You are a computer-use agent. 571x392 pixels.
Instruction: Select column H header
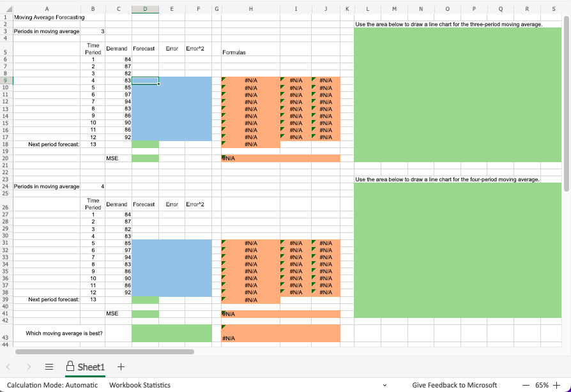click(x=250, y=9)
